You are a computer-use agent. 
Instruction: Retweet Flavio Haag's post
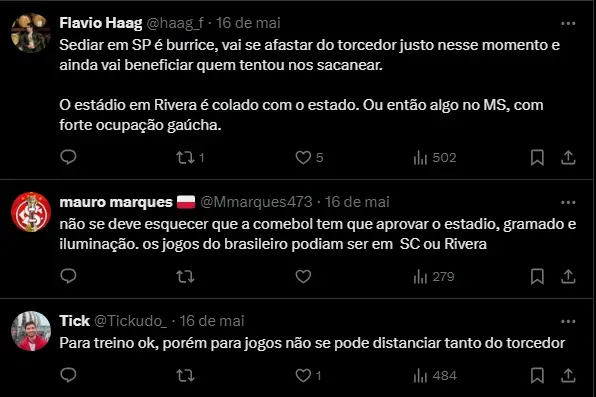190,157
